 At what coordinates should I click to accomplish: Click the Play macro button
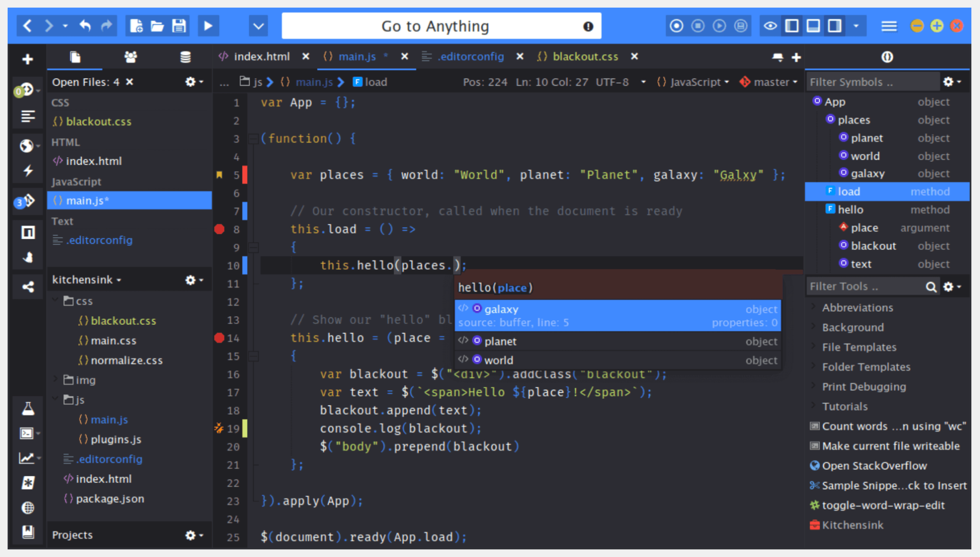click(x=719, y=26)
